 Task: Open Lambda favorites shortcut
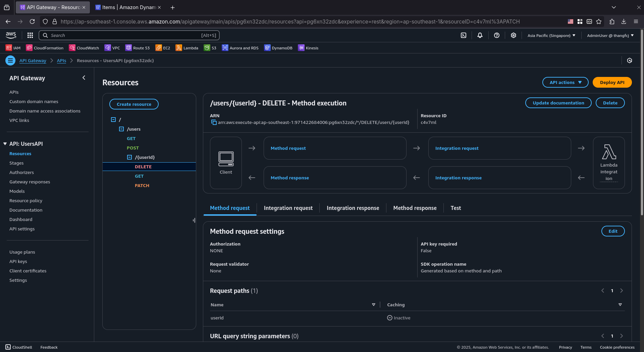click(x=187, y=48)
